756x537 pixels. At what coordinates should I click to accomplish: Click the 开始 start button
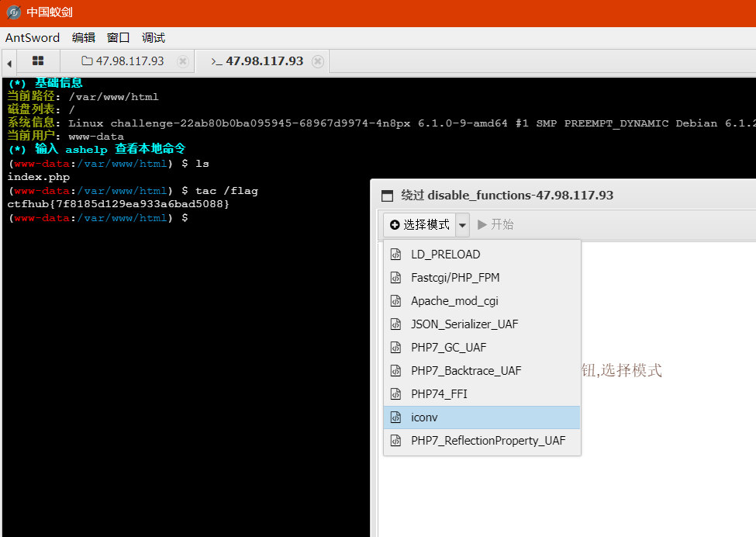(x=499, y=224)
